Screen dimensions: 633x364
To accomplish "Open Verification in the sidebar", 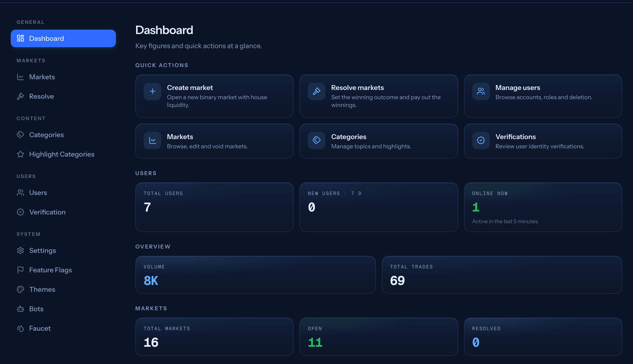I will pos(63,212).
